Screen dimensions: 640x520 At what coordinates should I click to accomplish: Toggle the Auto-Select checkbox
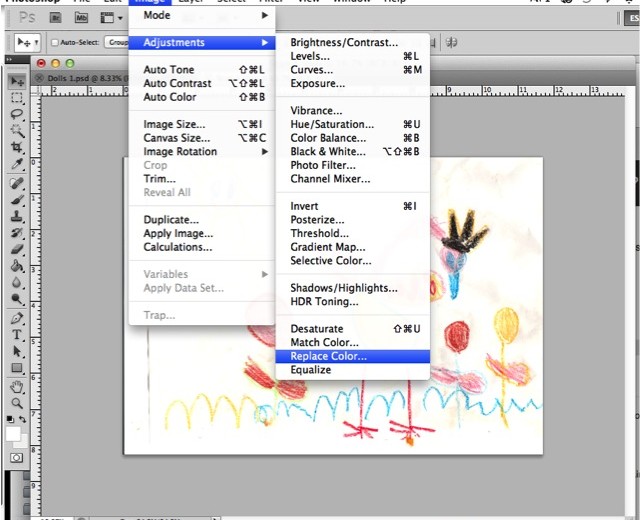tap(55, 42)
